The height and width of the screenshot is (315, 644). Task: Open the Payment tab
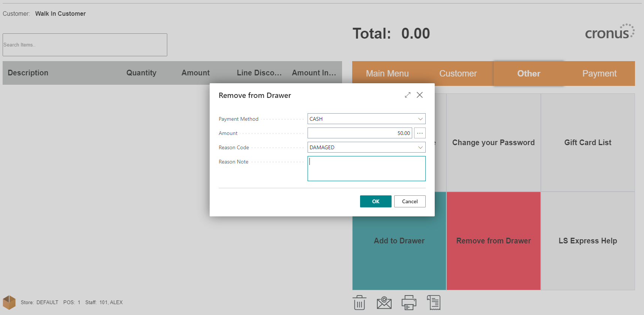599,73
